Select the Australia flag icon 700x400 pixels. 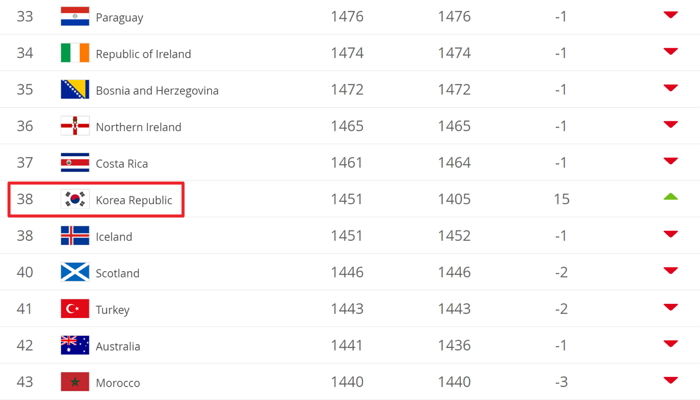[75, 346]
